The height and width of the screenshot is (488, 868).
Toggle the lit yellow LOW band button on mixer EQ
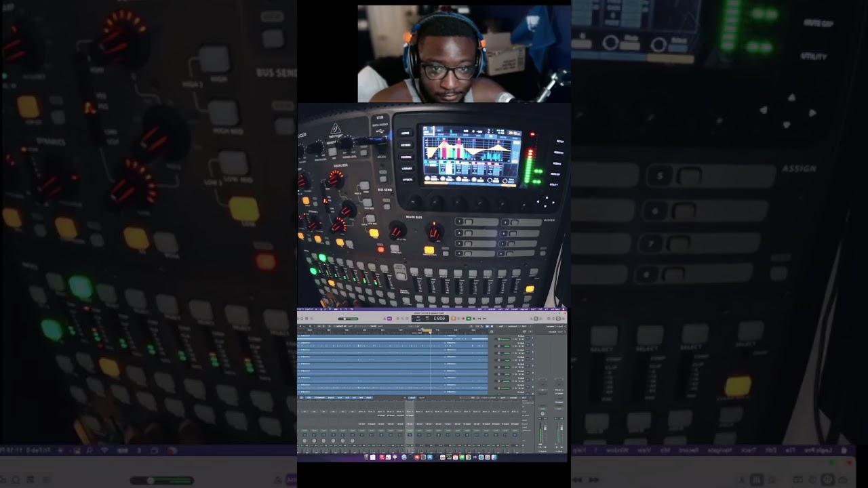click(374, 232)
